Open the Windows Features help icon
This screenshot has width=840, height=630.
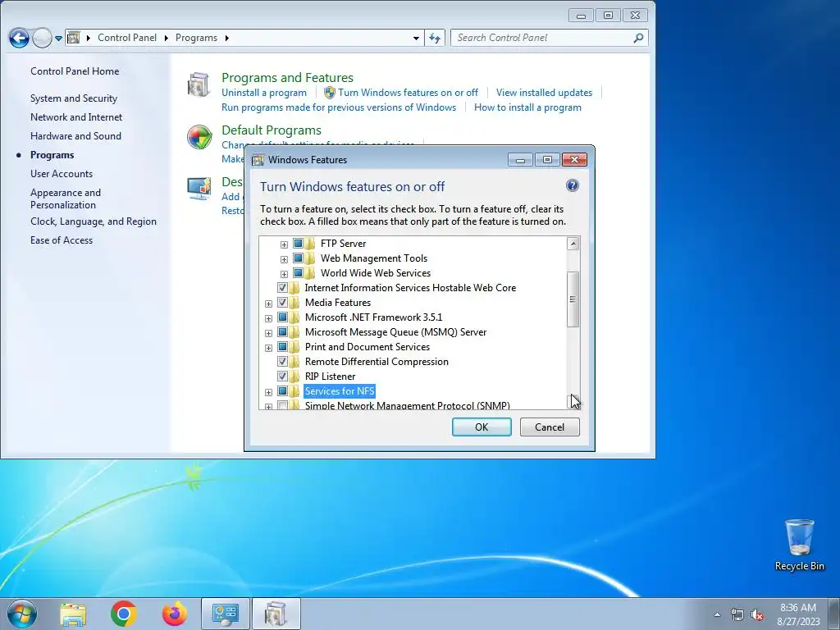coord(572,186)
